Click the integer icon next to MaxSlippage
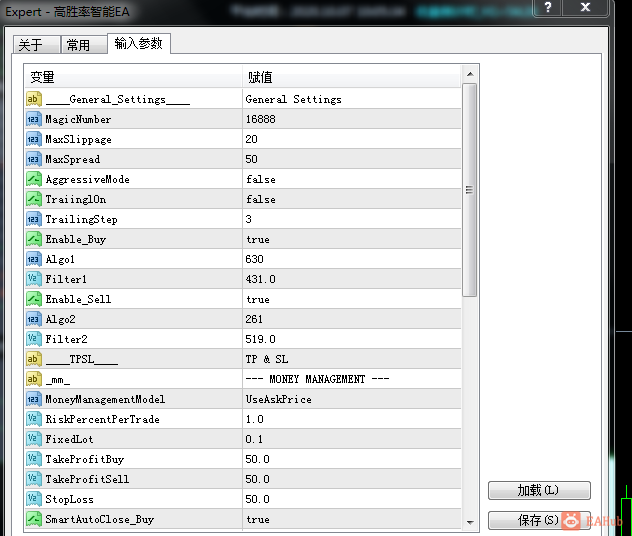 (x=34, y=139)
